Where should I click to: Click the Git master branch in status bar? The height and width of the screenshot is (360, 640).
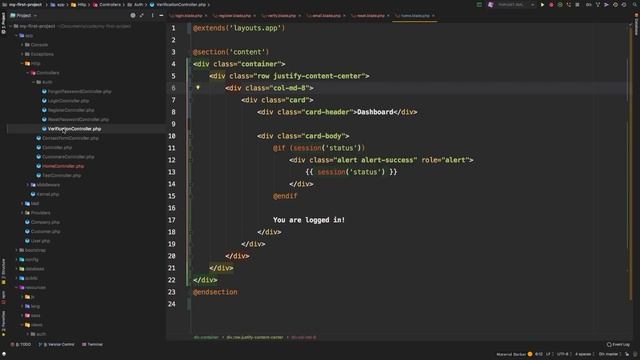[609, 354]
